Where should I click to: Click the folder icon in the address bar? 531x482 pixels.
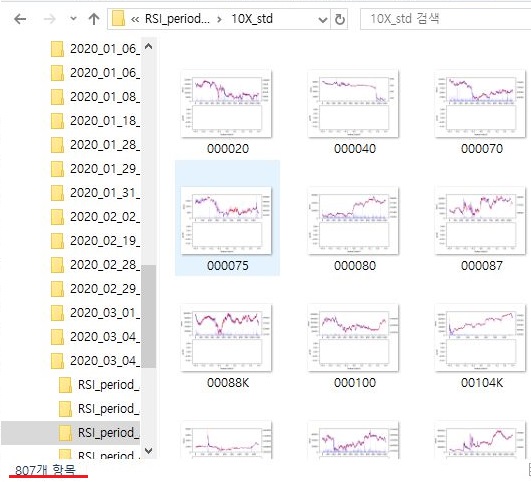pyautogui.click(x=118, y=19)
